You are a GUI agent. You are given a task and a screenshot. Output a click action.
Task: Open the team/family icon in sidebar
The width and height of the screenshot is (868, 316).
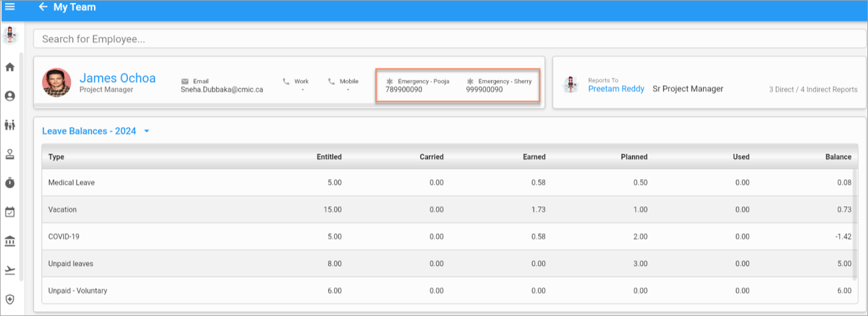pyautogui.click(x=10, y=125)
